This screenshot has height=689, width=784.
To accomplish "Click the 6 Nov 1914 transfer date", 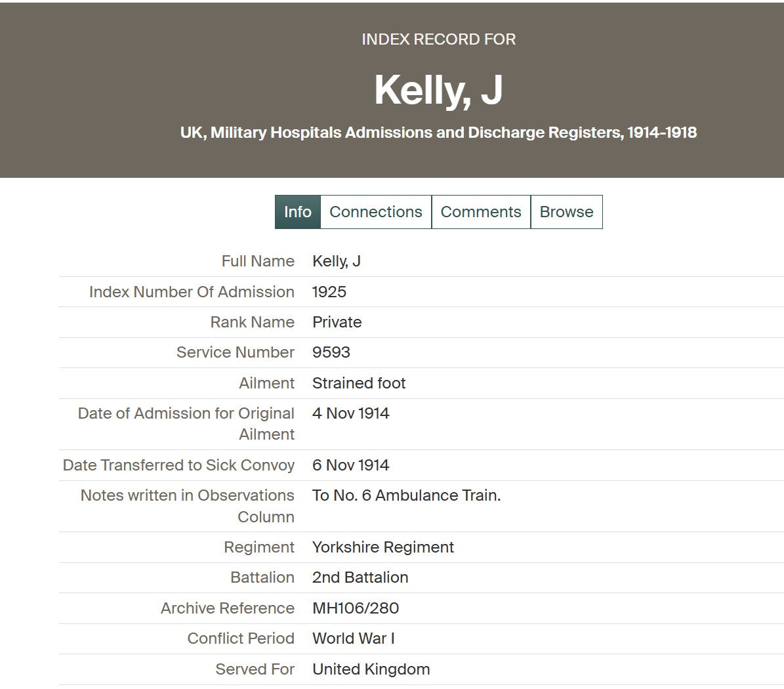I will click(x=351, y=465).
